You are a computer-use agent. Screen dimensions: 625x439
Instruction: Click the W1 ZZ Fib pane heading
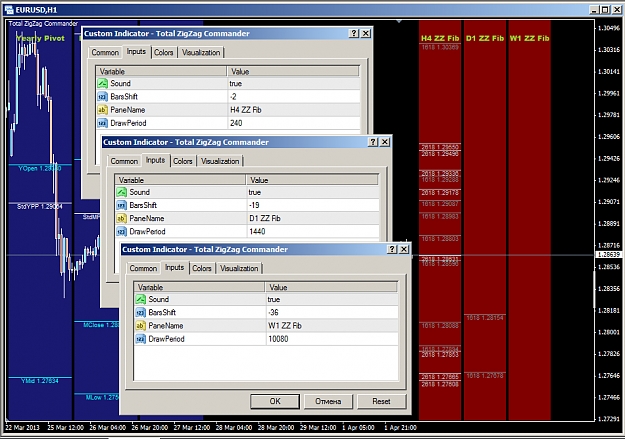coord(529,38)
